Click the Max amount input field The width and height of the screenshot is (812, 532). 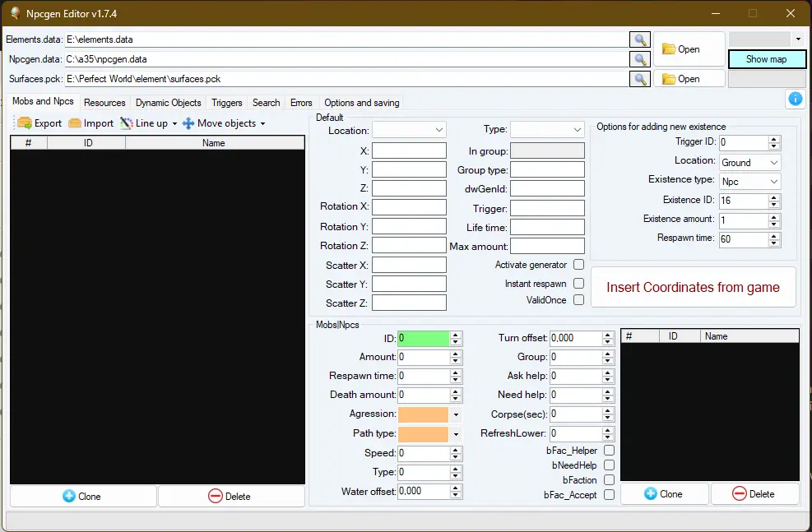(x=547, y=246)
